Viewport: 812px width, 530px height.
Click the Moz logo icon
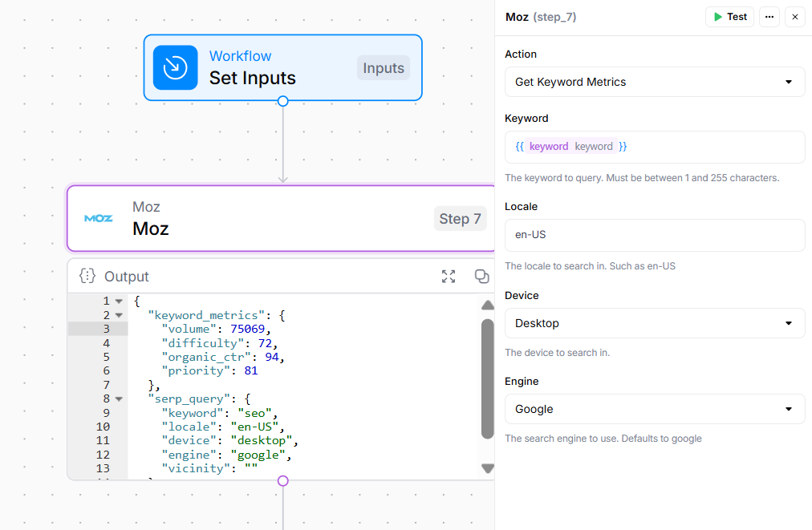pyautogui.click(x=99, y=218)
